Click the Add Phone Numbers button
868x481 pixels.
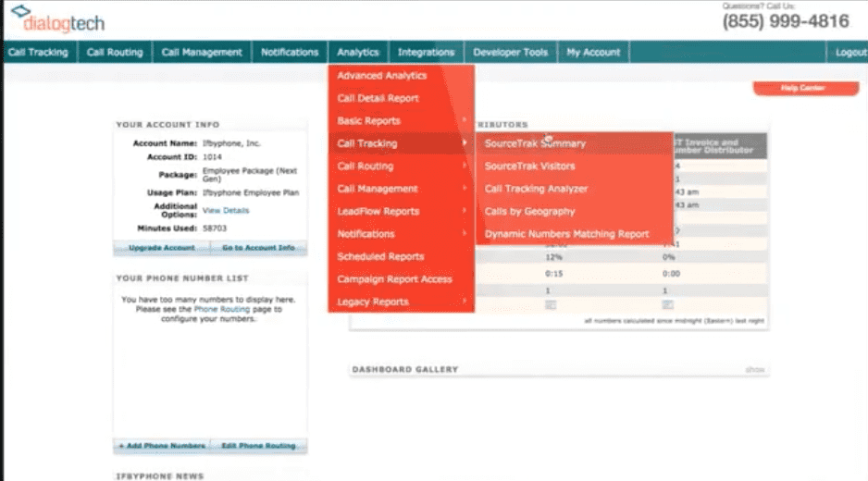[x=161, y=446]
